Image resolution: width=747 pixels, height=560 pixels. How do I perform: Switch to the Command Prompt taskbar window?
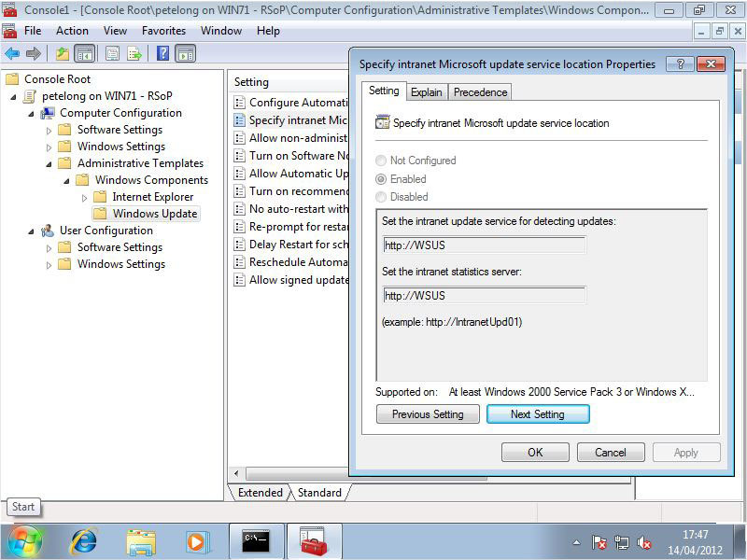257,541
